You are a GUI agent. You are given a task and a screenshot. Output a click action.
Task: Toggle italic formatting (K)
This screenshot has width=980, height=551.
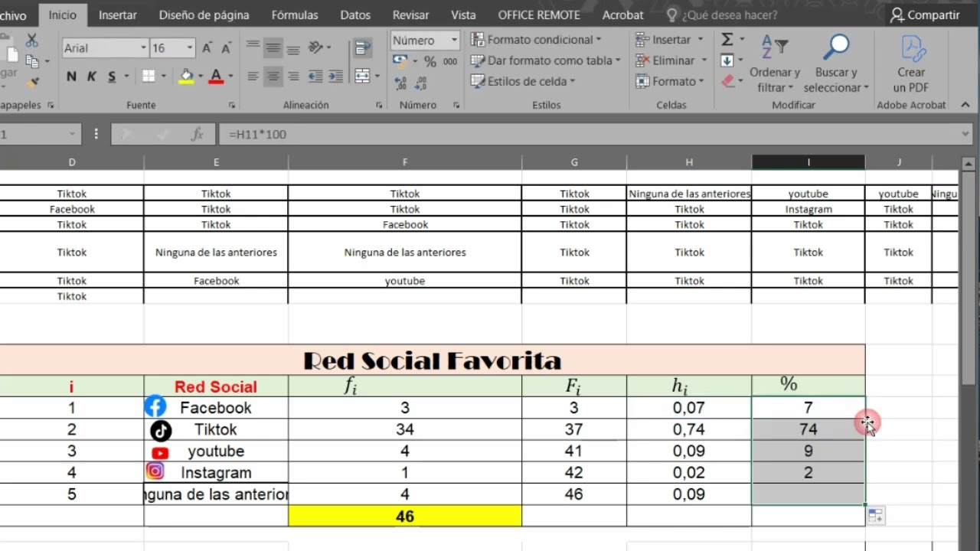(x=91, y=77)
